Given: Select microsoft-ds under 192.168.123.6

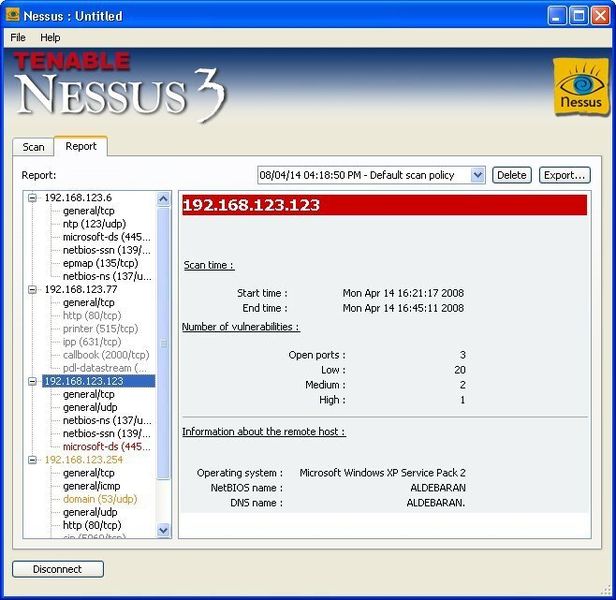Looking at the screenshot, I should tap(106, 237).
